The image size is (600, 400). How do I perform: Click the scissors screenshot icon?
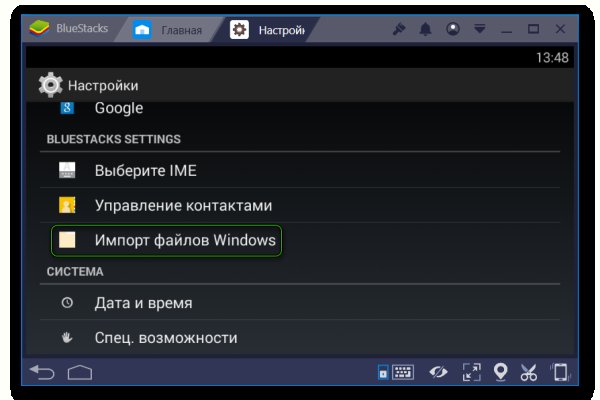pos(529,373)
